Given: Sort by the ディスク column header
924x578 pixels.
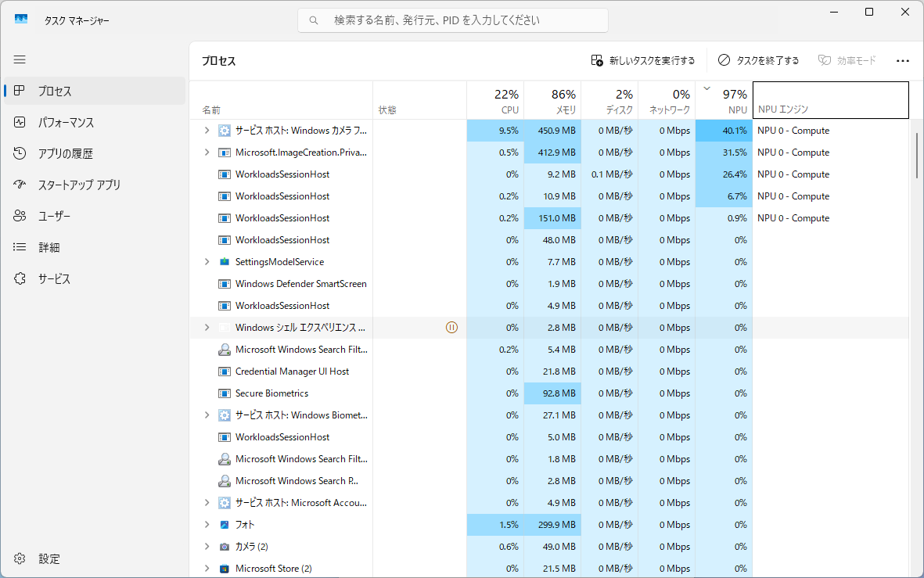Looking at the screenshot, I should (x=609, y=100).
